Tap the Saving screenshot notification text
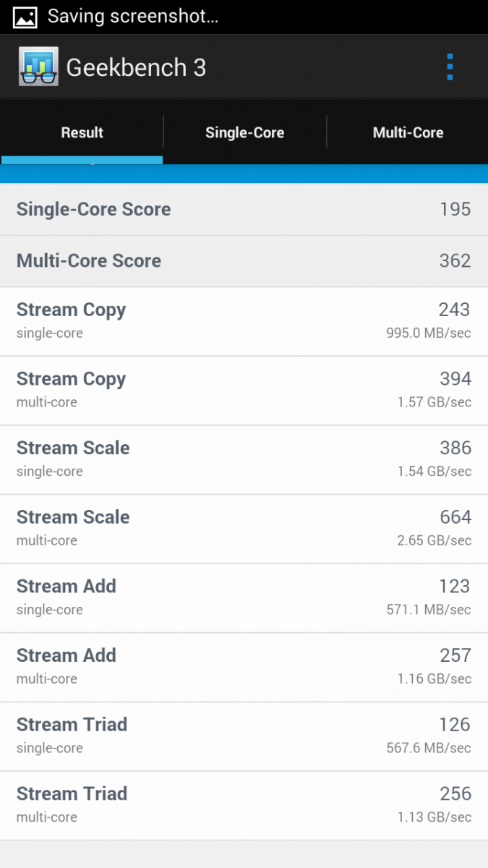 click(x=133, y=16)
